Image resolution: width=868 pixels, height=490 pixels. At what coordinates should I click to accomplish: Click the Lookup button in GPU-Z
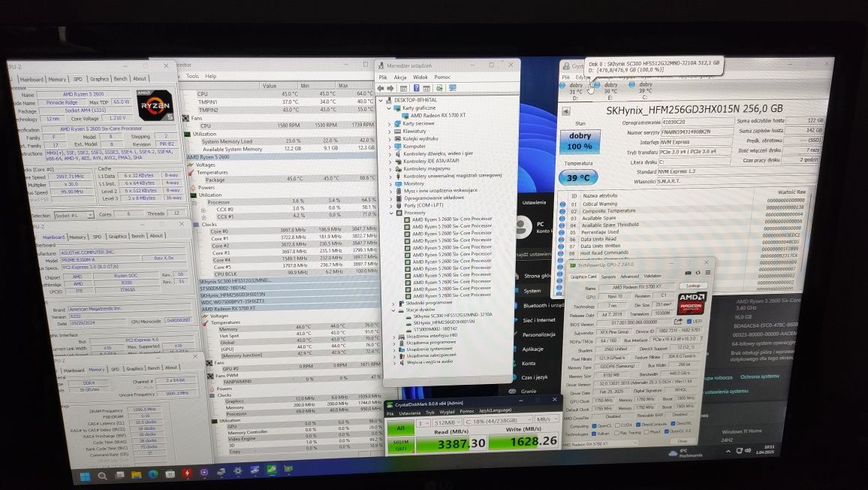point(693,286)
